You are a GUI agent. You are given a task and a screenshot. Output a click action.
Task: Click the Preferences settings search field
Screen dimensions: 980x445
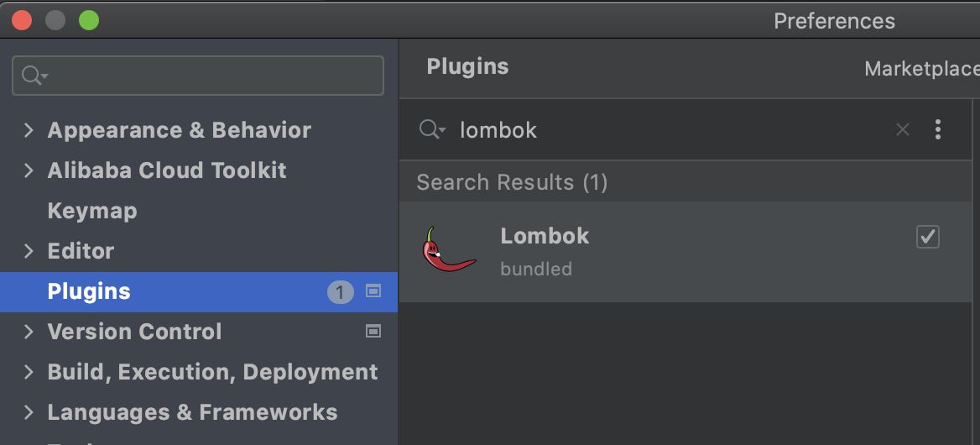coord(210,76)
